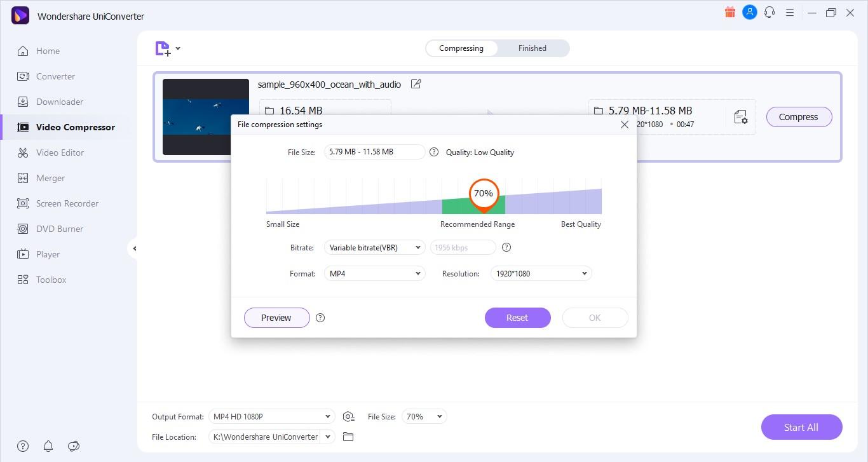Open the Variable bitrate(VBR) dropdown
The width and height of the screenshot is (868, 462).
pos(374,247)
